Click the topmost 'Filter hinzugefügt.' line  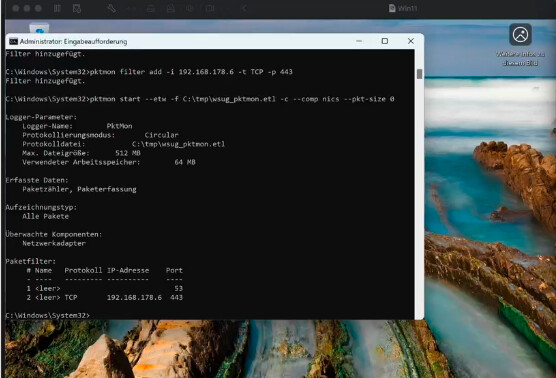[x=45, y=54]
